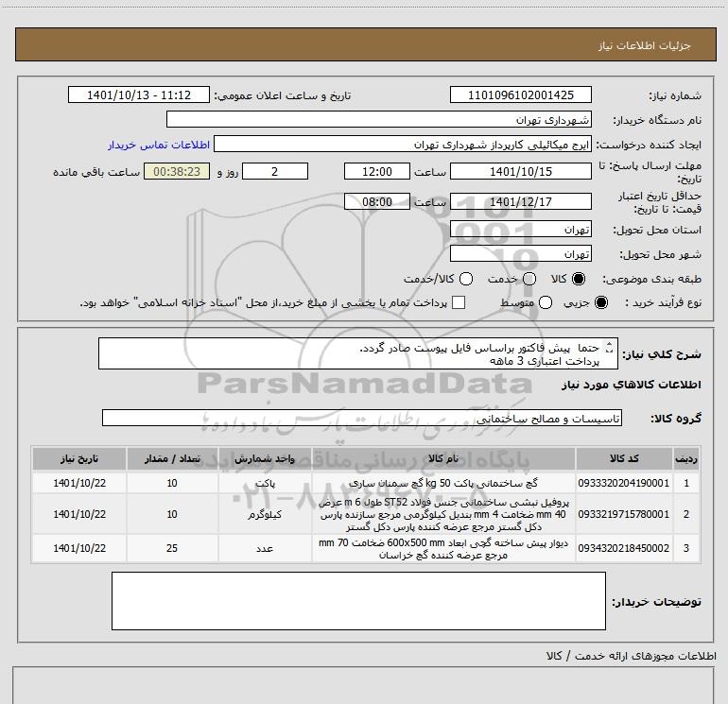Viewport: 728px width, 704px height.
Task: Click the delivery province field تهران
Action: pyautogui.click(x=520, y=230)
